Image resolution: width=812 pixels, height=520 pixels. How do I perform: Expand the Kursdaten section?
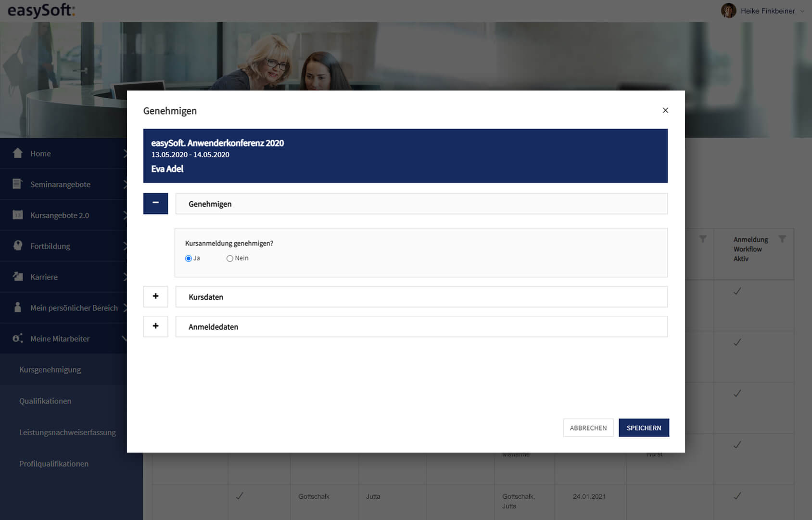pyautogui.click(x=155, y=297)
